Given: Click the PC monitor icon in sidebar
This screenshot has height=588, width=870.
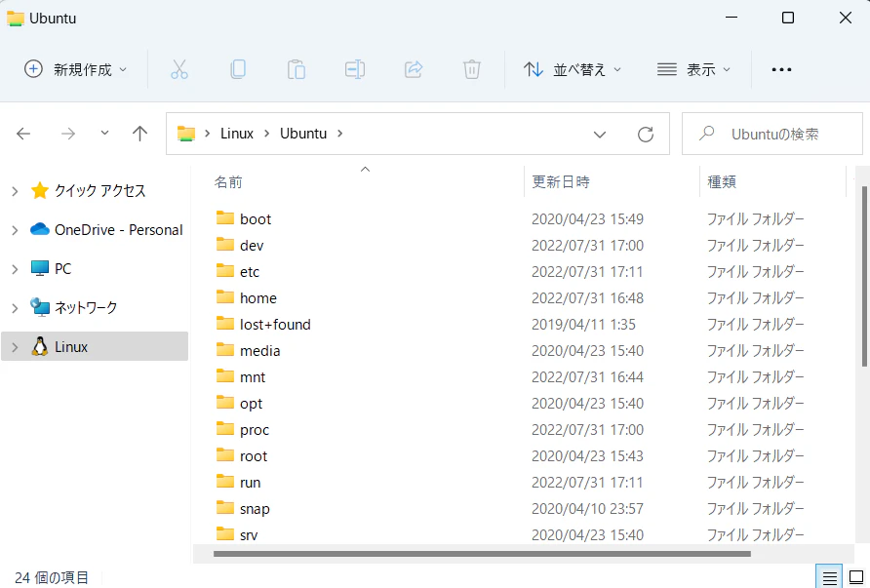Looking at the screenshot, I should pos(39,268).
